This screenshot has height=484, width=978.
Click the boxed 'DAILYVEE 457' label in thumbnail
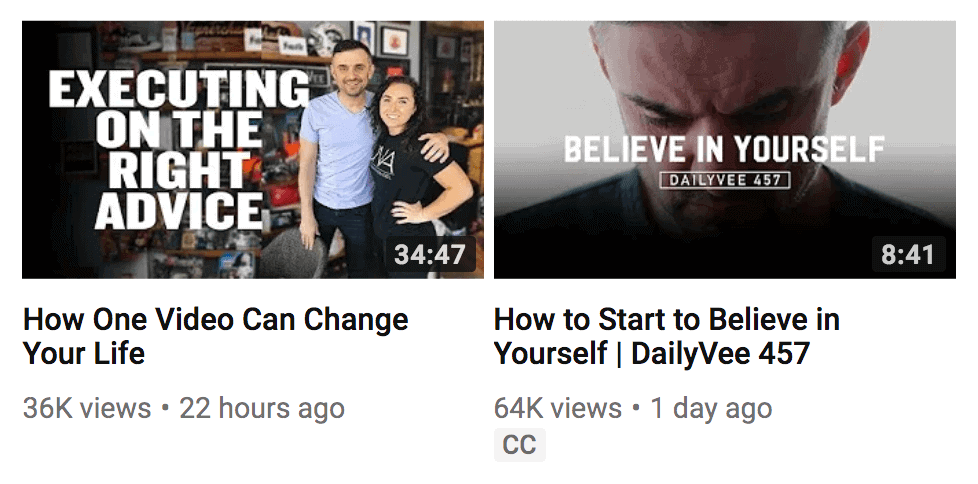click(x=725, y=180)
